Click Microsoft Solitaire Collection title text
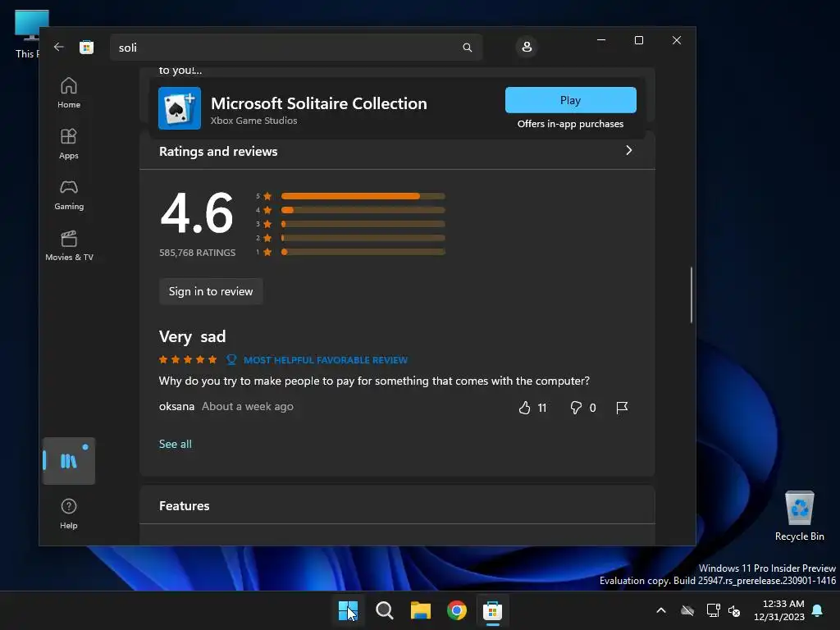 click(319, 103)
